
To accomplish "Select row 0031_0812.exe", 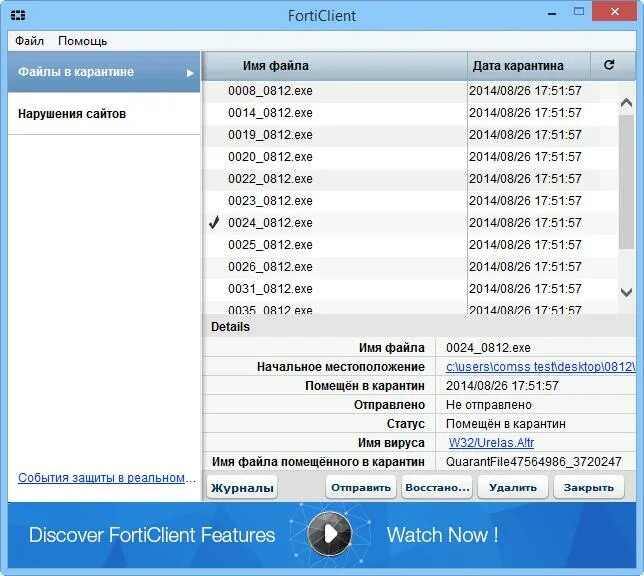I will [x=411, y=288].
